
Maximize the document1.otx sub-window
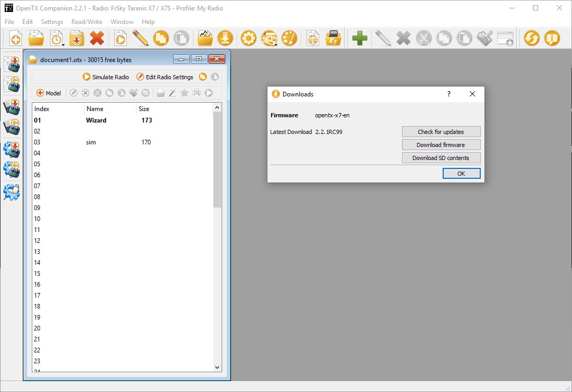tap(199, 59)
